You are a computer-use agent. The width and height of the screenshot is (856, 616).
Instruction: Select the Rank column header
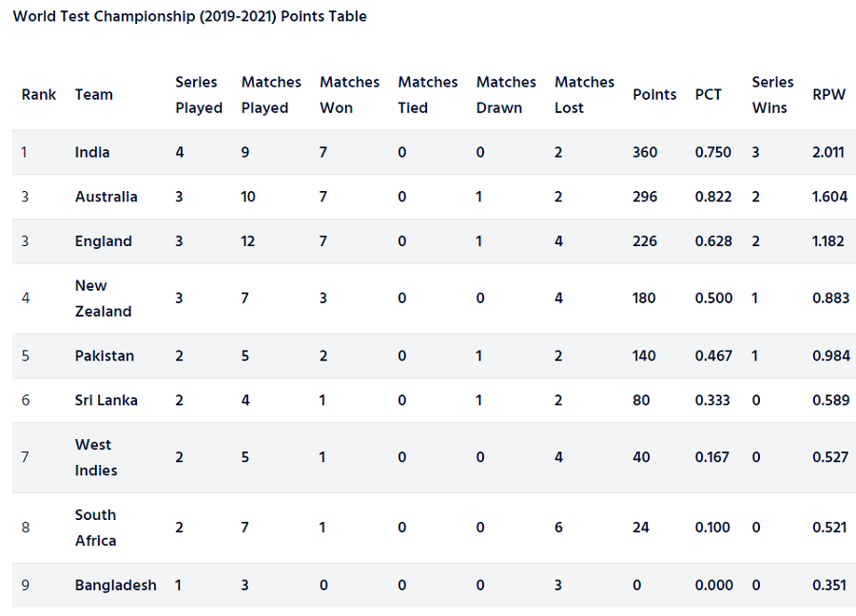click(39, 94)
